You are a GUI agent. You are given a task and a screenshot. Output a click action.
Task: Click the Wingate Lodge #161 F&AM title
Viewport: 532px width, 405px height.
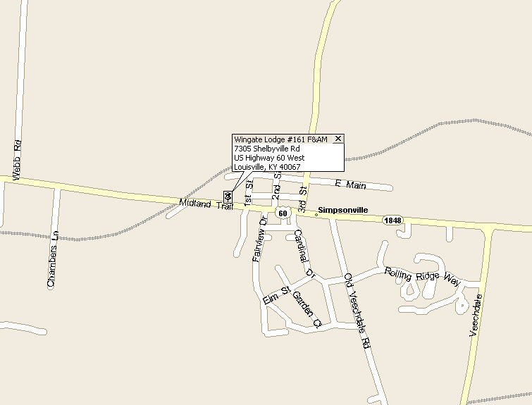tap(280, 139)
